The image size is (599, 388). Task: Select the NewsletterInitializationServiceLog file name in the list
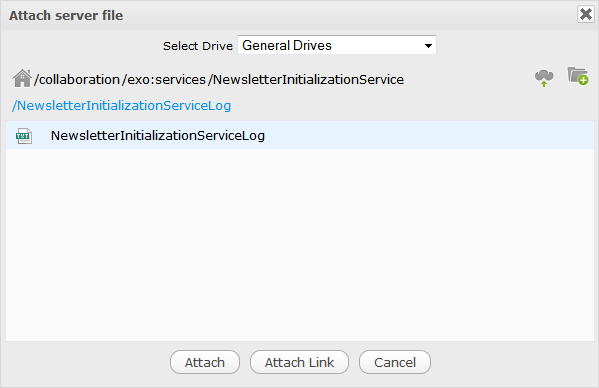158,136
